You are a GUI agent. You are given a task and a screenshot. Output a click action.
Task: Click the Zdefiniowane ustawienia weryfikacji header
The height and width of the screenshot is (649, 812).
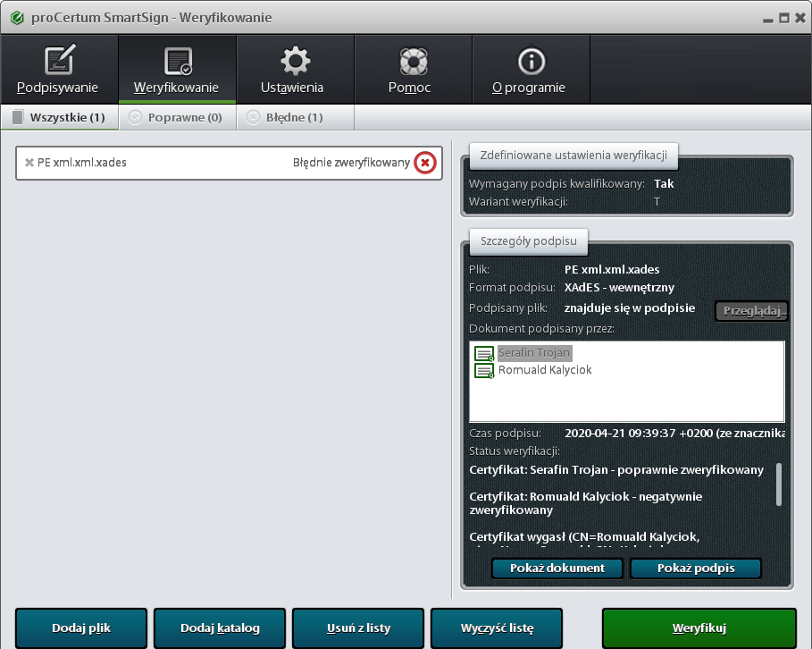(573, 156)
